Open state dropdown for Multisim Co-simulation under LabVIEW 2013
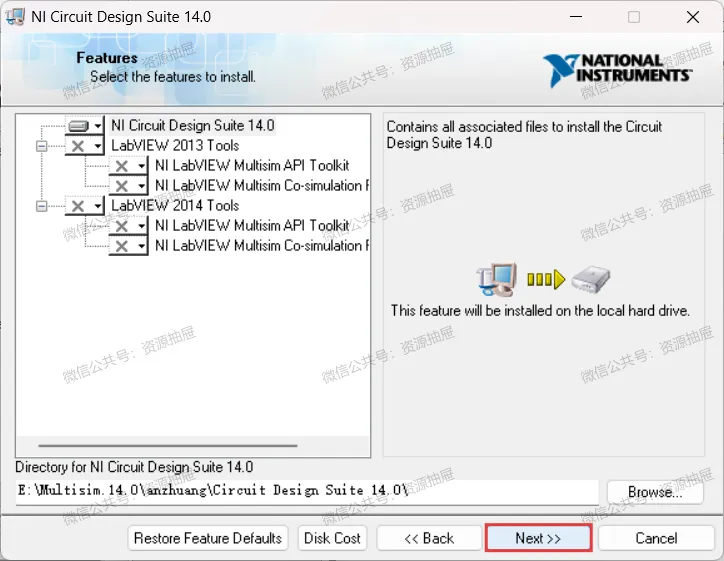The image size is (724, 561). pyautogui.click(x=129, y=186)
